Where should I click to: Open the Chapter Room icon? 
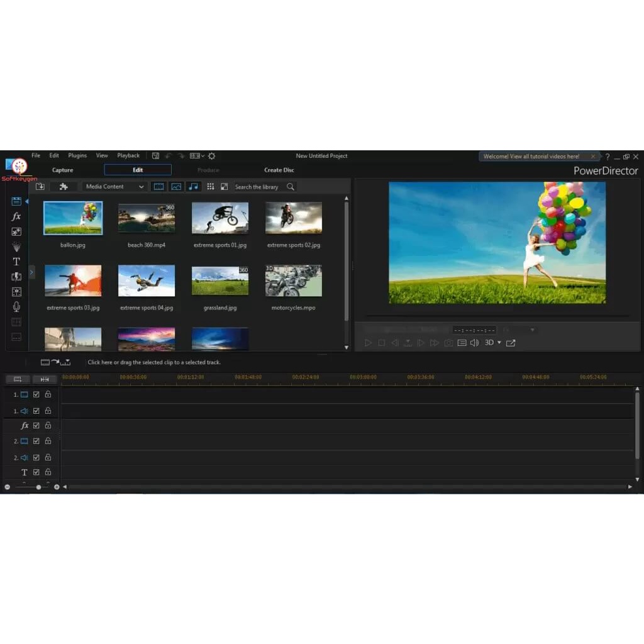click(16, 322)
